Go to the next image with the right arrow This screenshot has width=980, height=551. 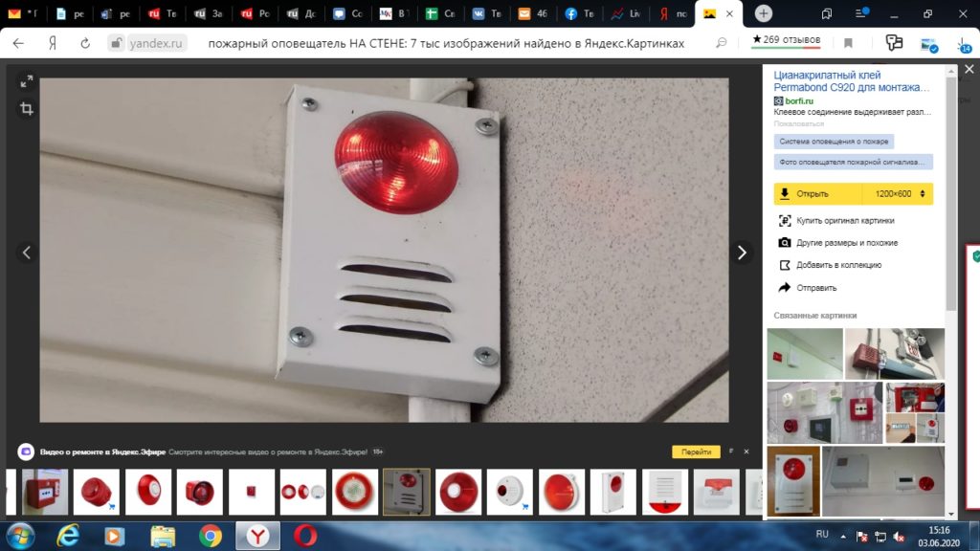pyautogui.click(x=741, y=253)
